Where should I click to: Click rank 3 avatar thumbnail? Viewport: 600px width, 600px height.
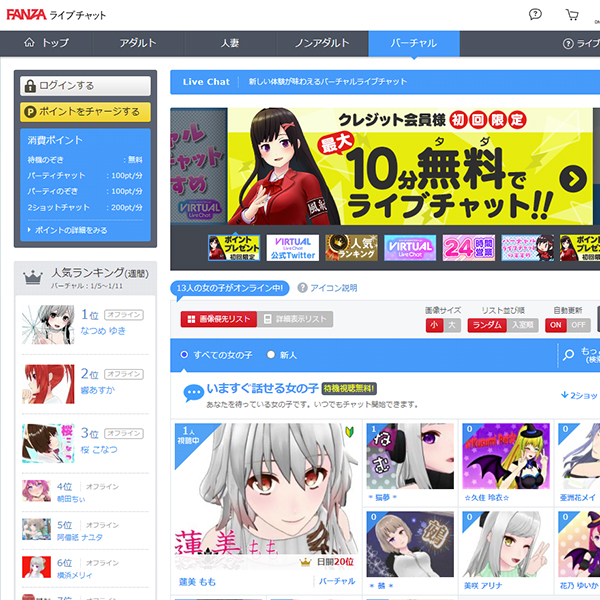(48, 443)
